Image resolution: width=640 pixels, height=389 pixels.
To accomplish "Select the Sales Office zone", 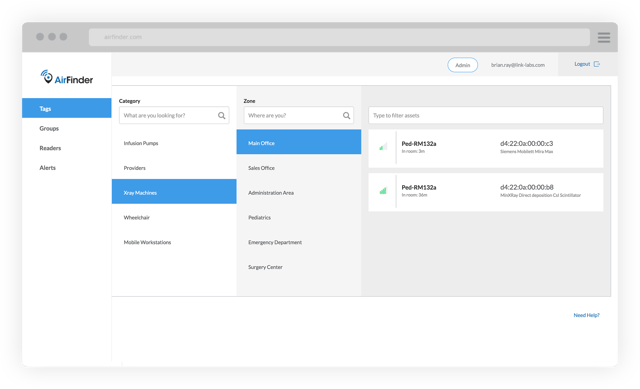I will tap(299, 168).
